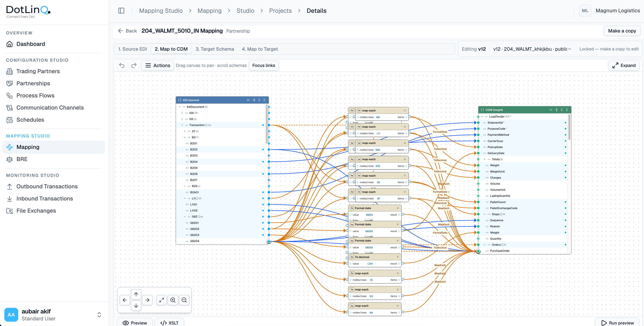Image resolution: width=644 pixels, height=326 pixels.
Task: Click fx icon on map-each N1 node
Action: point(352,273)
